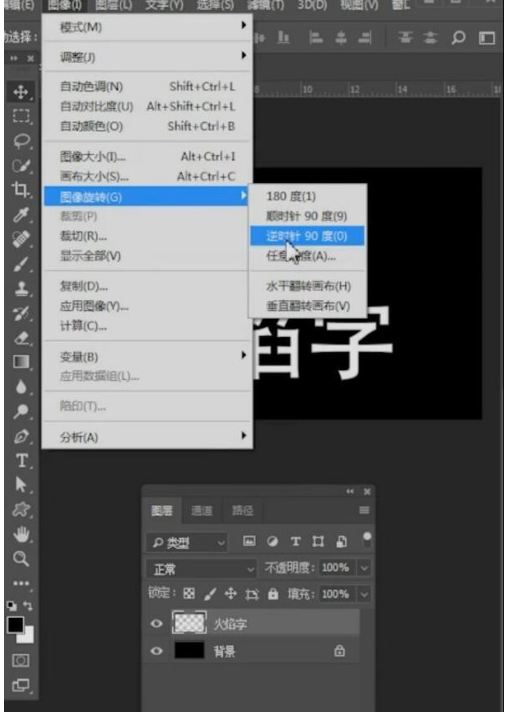Expand the 模式(M) submenu
This screenshot has height=712, width=506.
click(147, 27)
